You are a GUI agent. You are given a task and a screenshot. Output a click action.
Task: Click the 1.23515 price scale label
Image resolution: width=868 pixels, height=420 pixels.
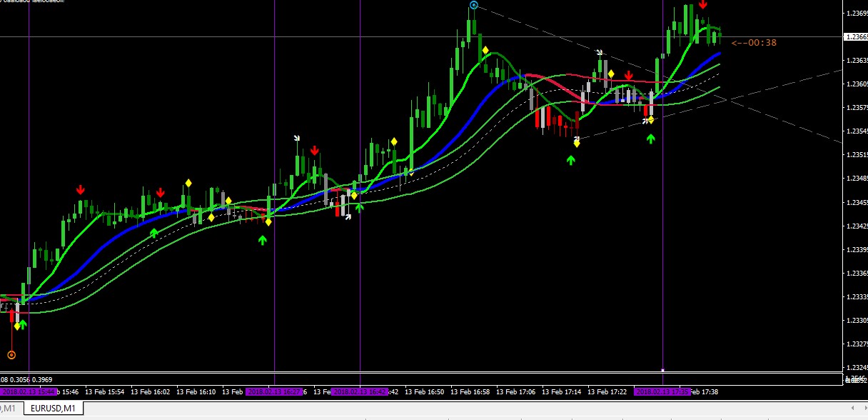tap(856, 154)
